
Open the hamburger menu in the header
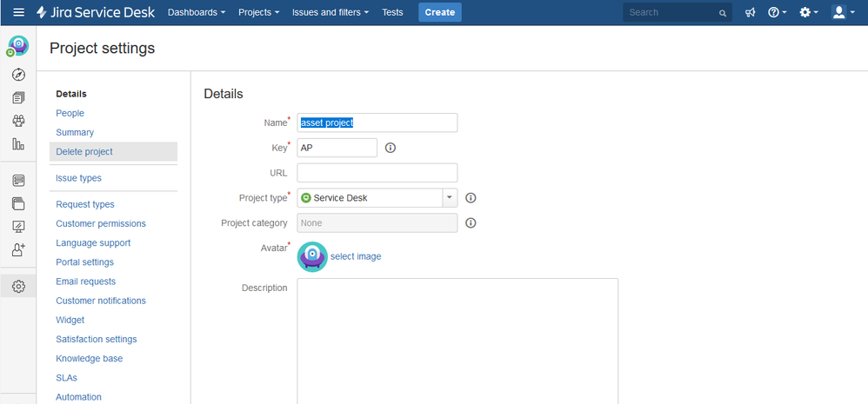tap(18, 12)
